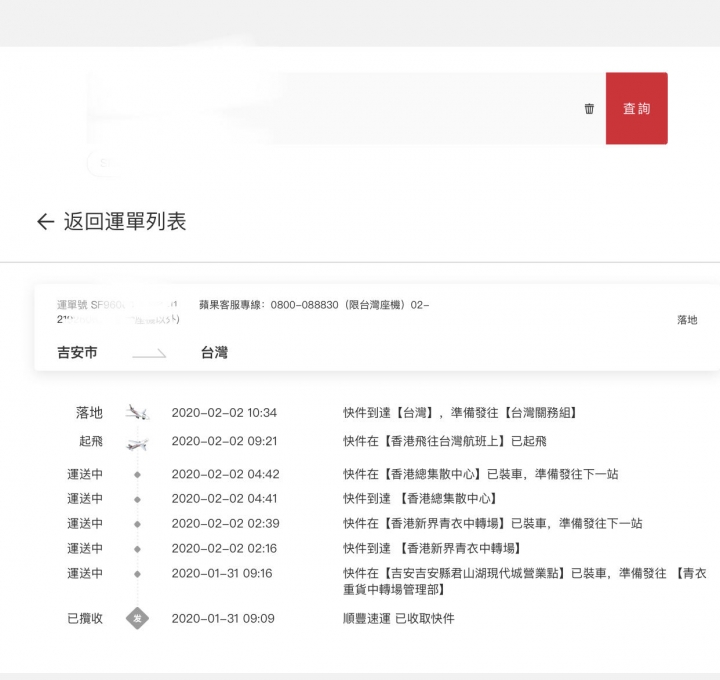Viewport: 720px width, 680px height.
Task: Click timestamp 2020-02-02 02:16
Action: pyautogui.click(x=224, y=549)
